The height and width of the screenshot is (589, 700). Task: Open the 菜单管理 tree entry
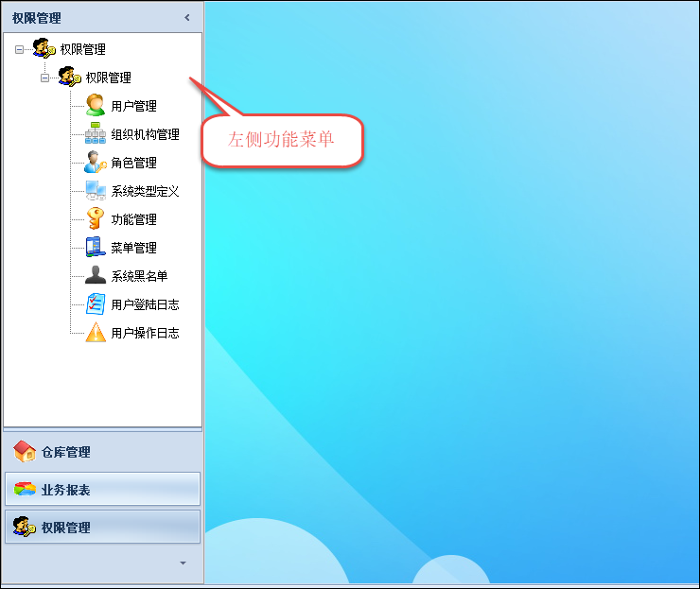coord(133,248)
